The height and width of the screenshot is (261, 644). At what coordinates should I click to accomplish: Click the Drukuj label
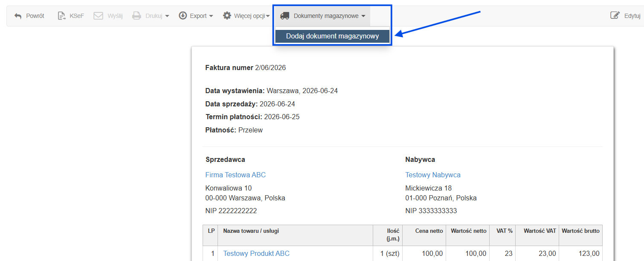coord(154,16)
